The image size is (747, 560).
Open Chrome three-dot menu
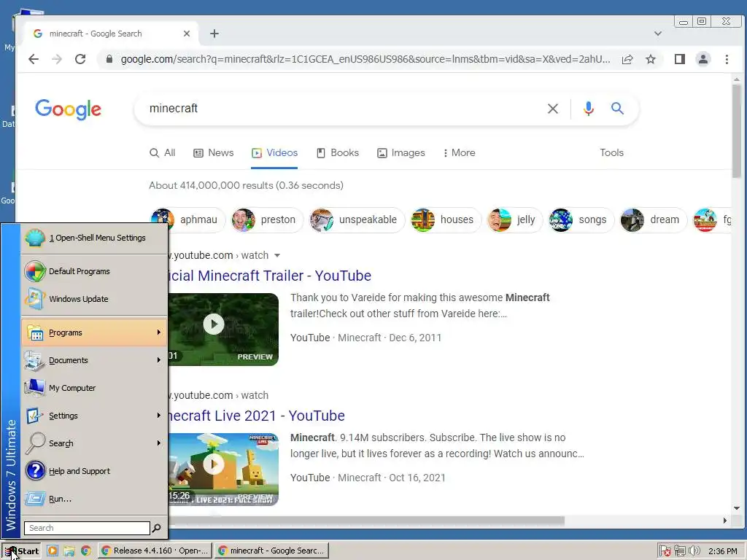pyautogui.click(x=727, y=59)
